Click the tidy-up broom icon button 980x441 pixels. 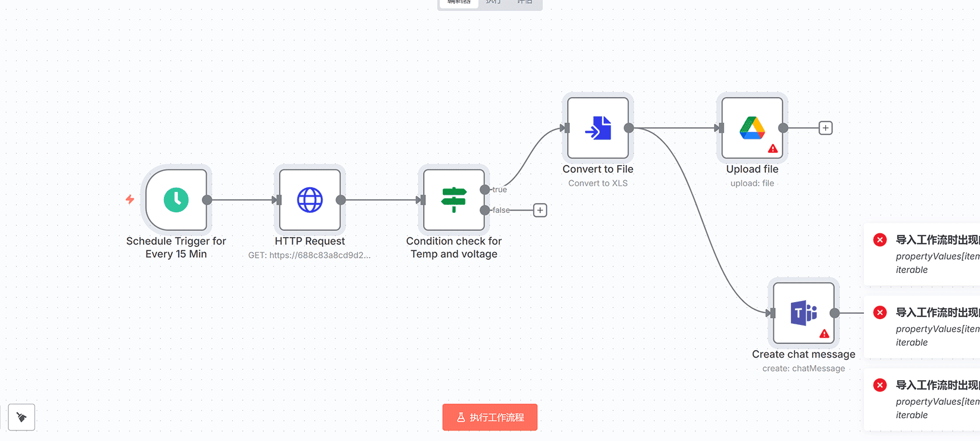[22, 417]
